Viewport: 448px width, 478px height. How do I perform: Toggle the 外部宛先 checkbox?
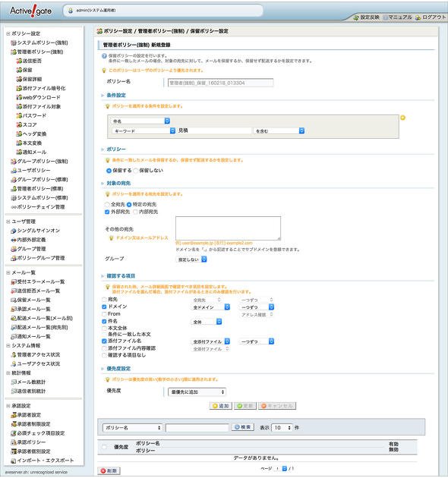click(107, 212)
